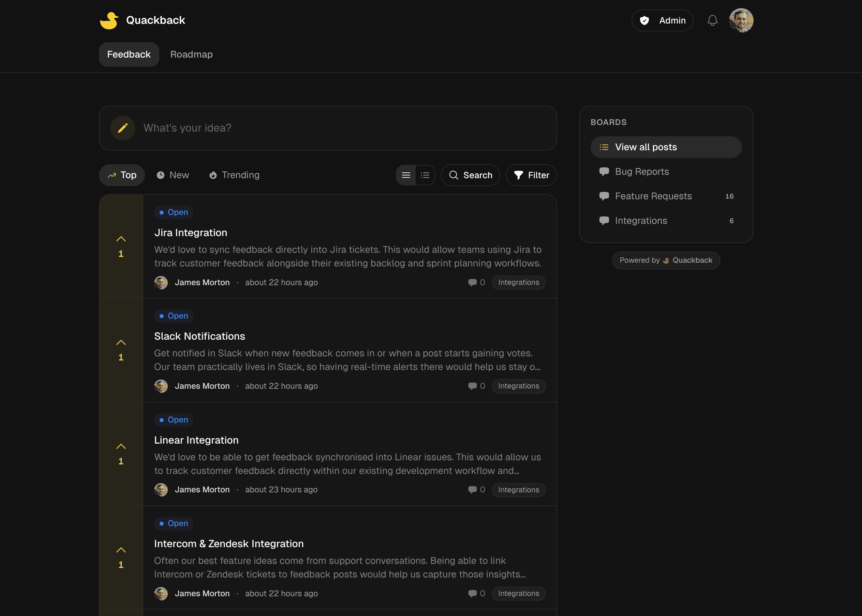Switch to compact list view layout
The image size is (862, 616).
(425, 175)
